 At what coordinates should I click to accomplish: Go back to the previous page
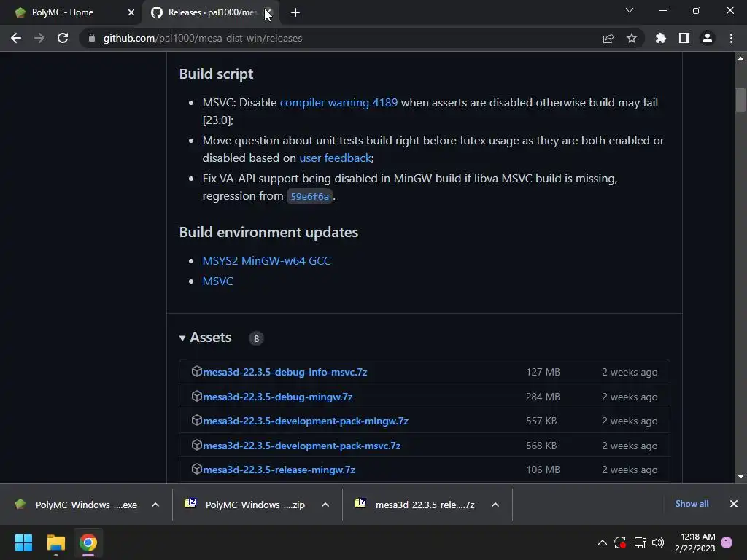click(x=16, y=38)
